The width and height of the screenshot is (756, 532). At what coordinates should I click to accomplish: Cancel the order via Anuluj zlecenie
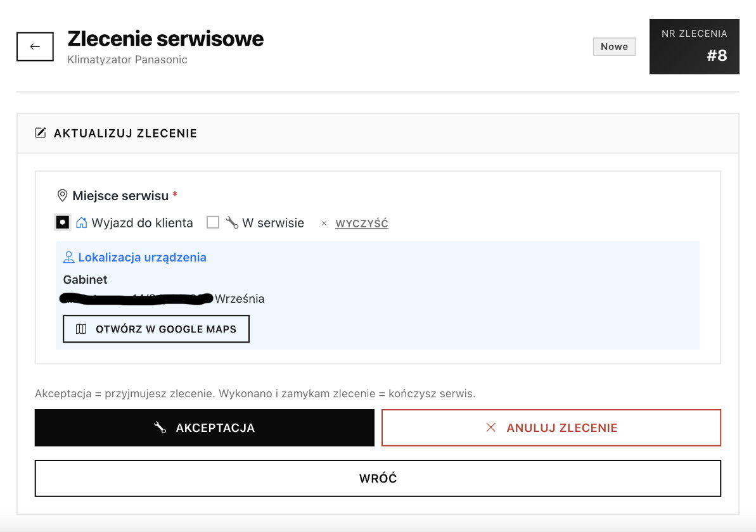551,428
